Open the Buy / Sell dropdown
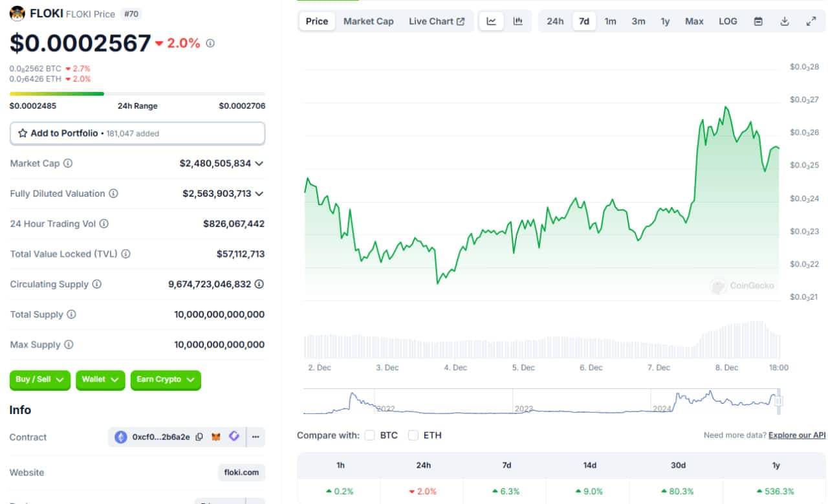Screen dimensions: 828x504 click(x=40, y=380)
